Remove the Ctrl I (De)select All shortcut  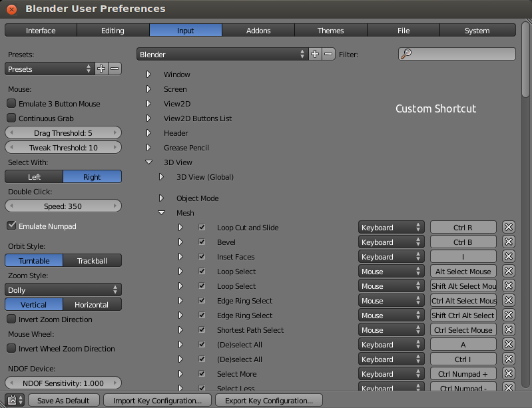[508, 359]
